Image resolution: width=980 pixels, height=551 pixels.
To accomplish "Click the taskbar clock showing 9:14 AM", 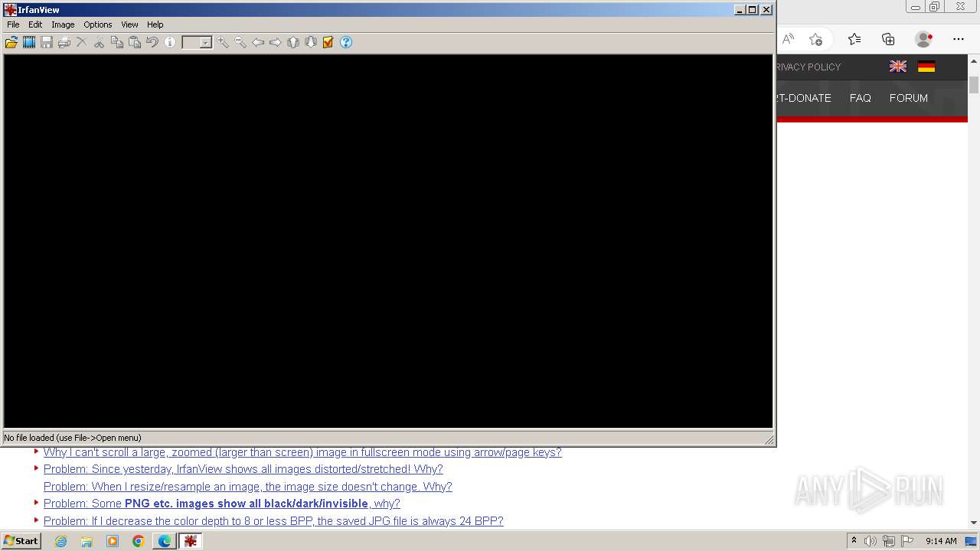I will click(941, 541).
